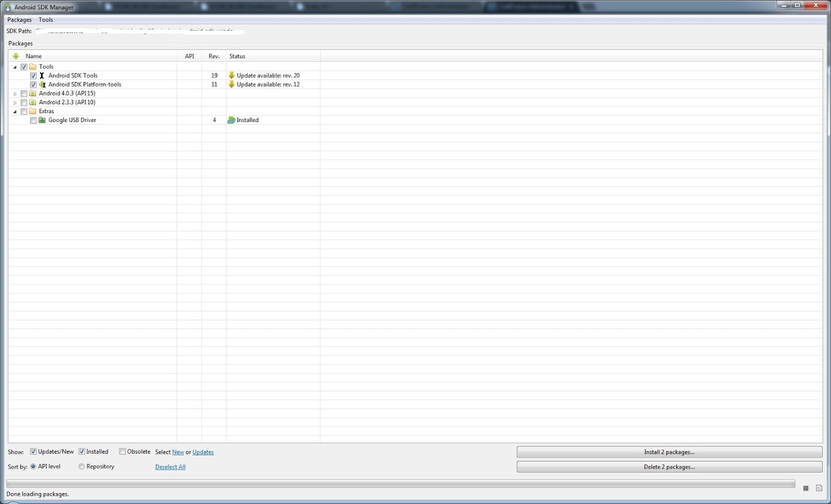831x504 pixels.
Task: Click the Rev. column header
Action: (x=214, y=56)
